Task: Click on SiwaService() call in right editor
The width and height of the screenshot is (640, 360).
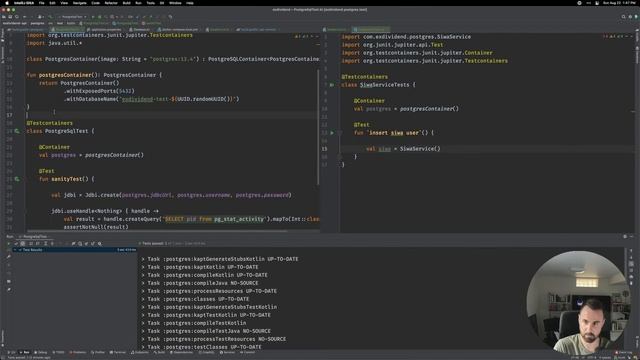Action: [x=420, y=149]
